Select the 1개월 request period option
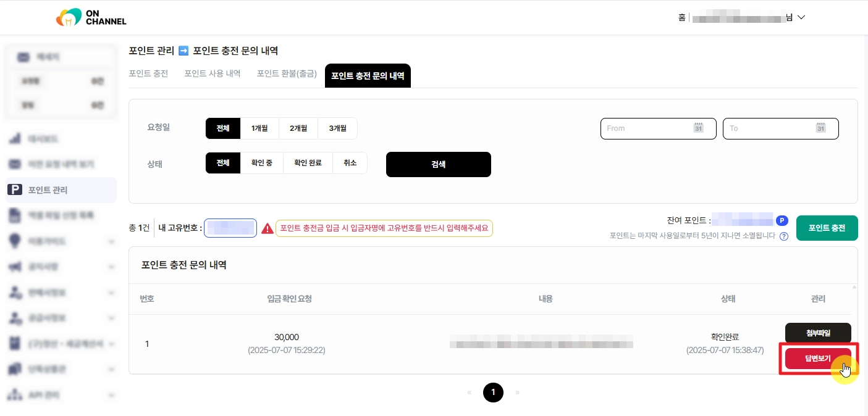Viewport: 868px width, 416px height. coord(259,128)
